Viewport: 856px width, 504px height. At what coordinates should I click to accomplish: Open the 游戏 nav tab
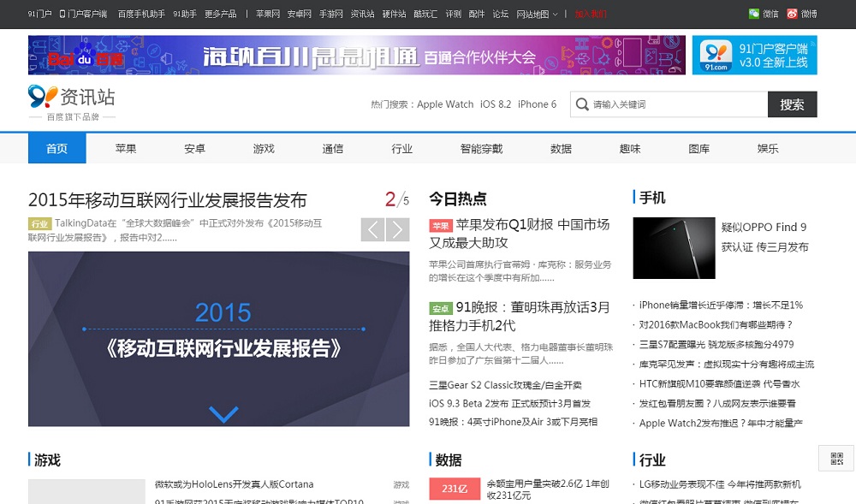click(264, 148)
